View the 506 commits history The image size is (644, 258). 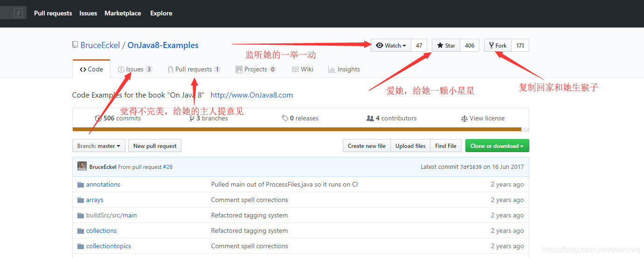[118, 118]
